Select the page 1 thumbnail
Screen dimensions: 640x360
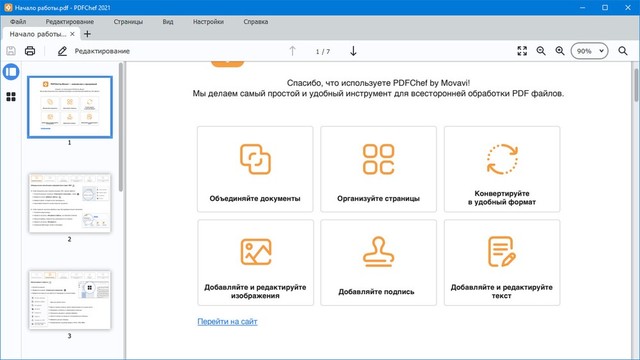point(70,107)
